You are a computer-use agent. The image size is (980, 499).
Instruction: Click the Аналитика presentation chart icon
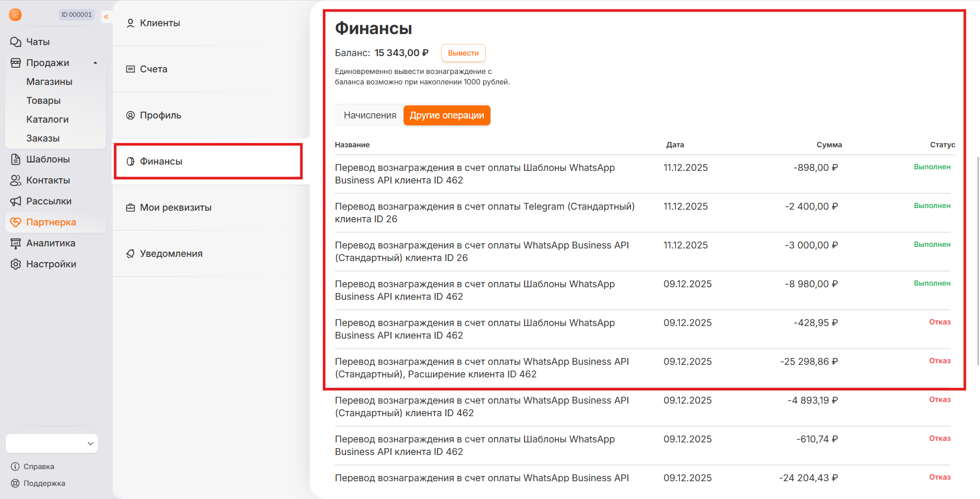point(16,243)
